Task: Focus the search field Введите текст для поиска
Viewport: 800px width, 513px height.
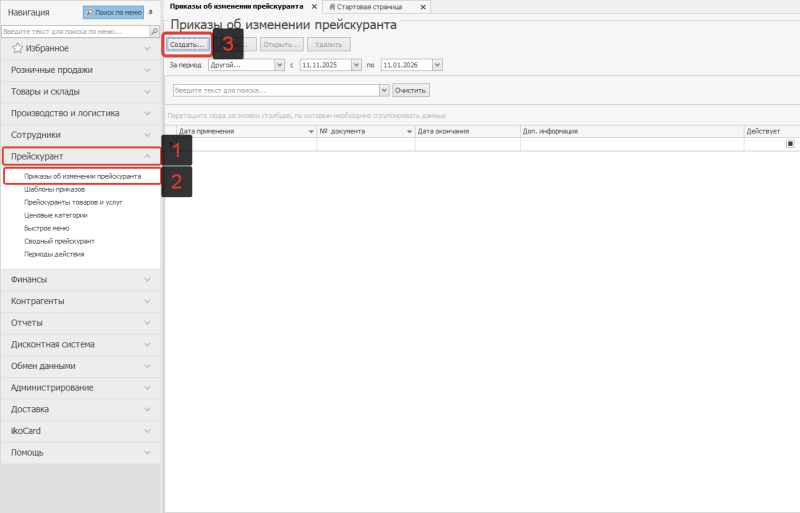Action: (276, 90)
